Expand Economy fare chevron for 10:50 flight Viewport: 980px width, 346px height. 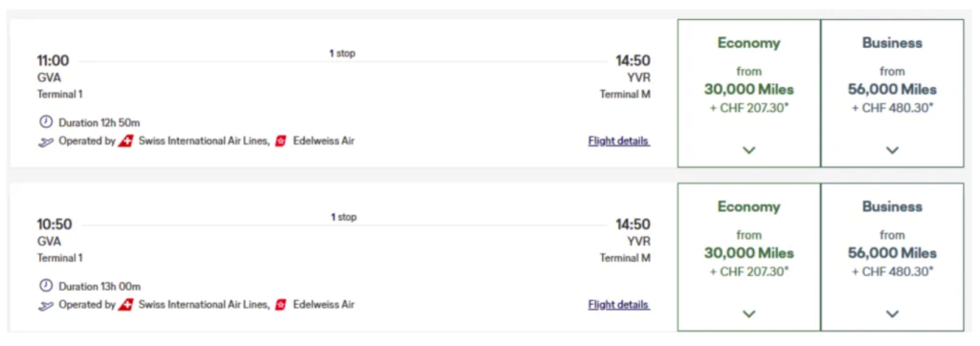click(748, 314)
